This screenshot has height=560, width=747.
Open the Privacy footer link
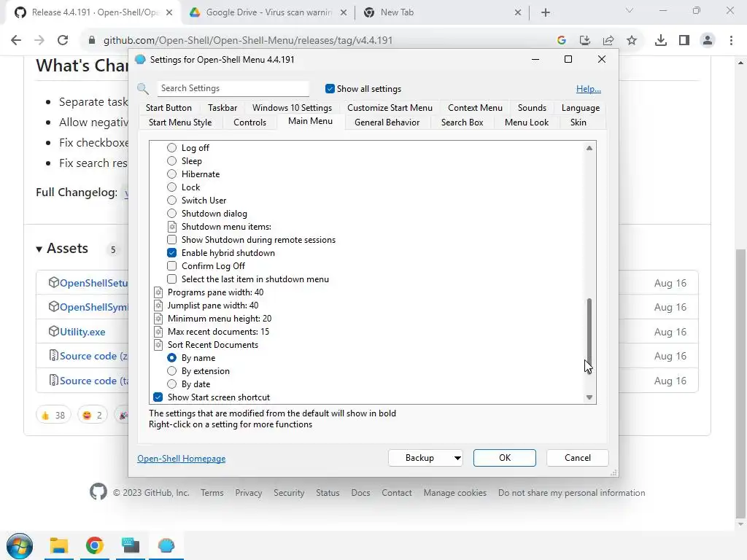click(248, 493)
